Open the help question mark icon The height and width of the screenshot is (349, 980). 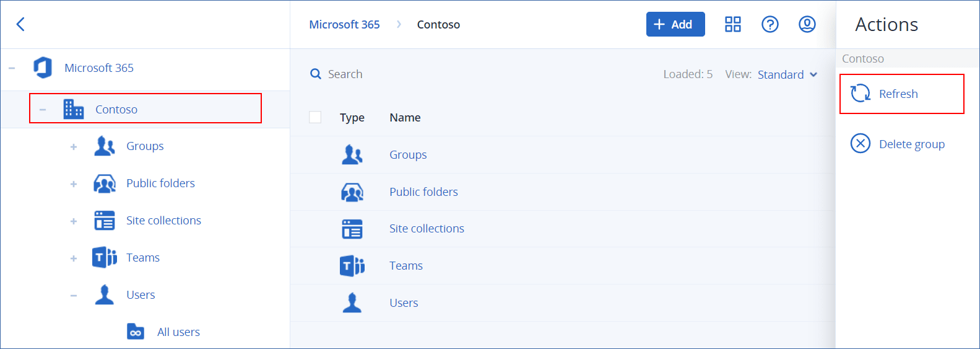[770, 24]
